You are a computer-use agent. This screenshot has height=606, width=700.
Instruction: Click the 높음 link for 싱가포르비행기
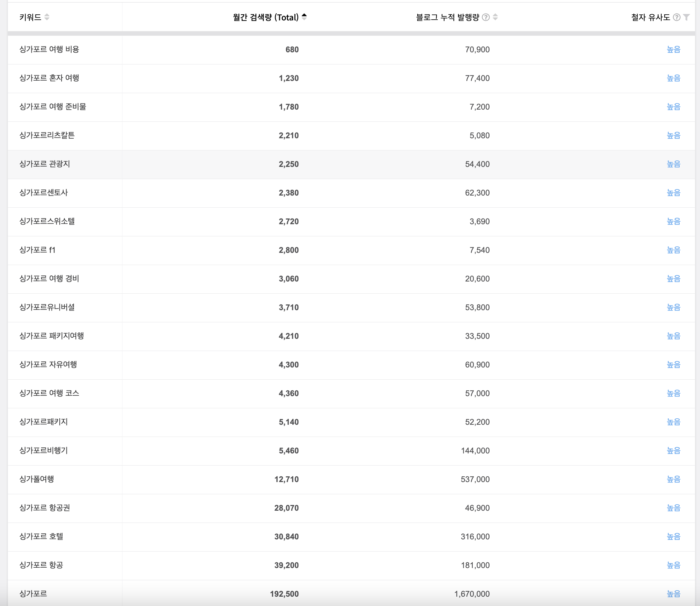(x=674, y=451)
